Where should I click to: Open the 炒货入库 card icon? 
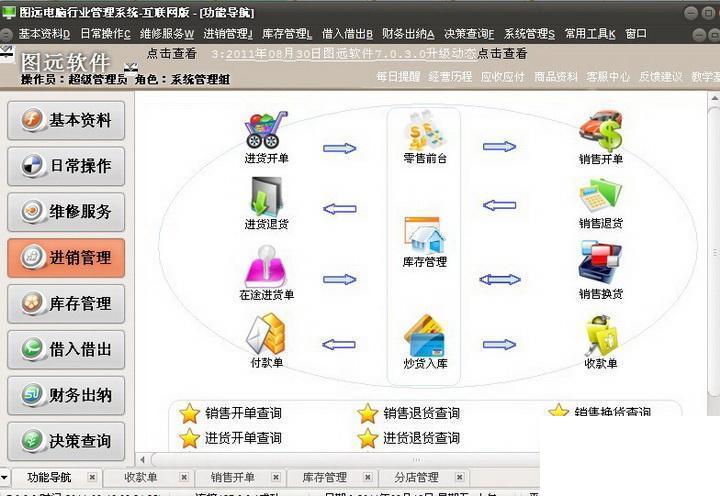point(425,335)
